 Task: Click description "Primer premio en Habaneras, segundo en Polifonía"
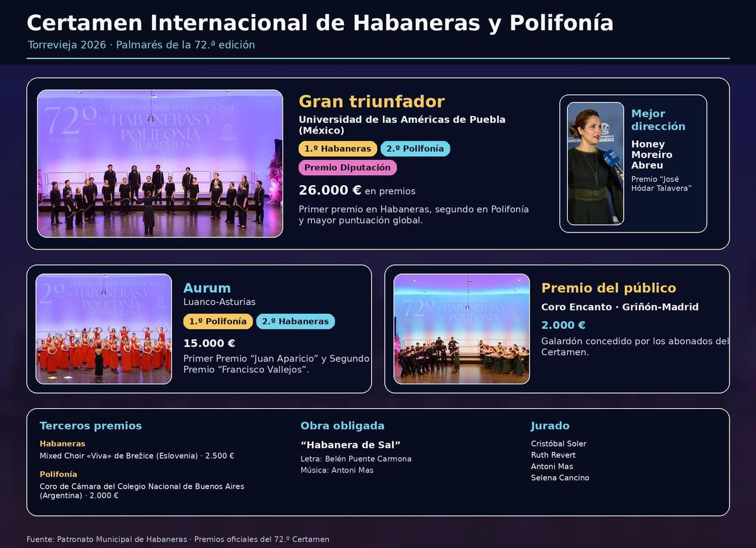click(414, 209)
